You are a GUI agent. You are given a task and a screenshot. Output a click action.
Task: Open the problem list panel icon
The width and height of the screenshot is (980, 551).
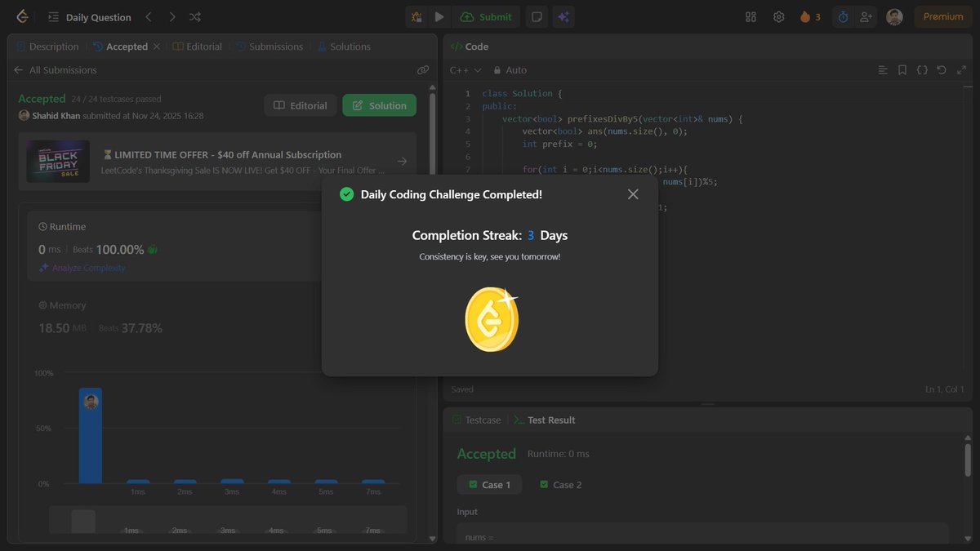pos(53,17)
